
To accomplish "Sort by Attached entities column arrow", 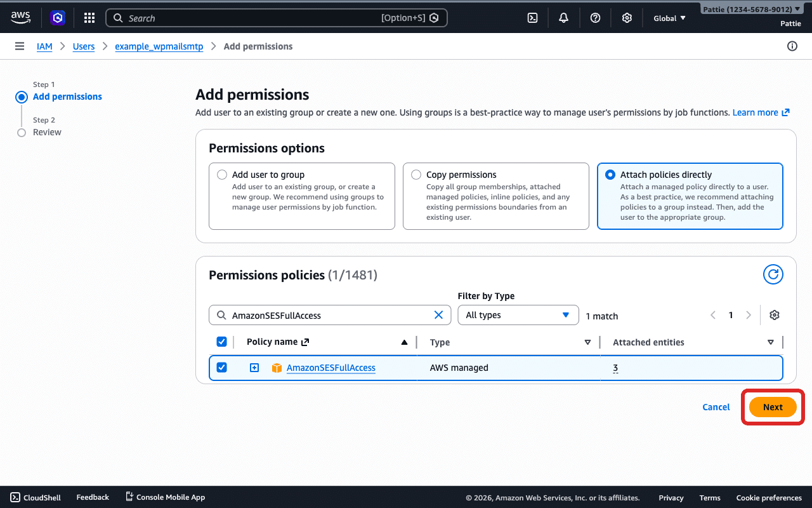I will [x=771, y=342].
